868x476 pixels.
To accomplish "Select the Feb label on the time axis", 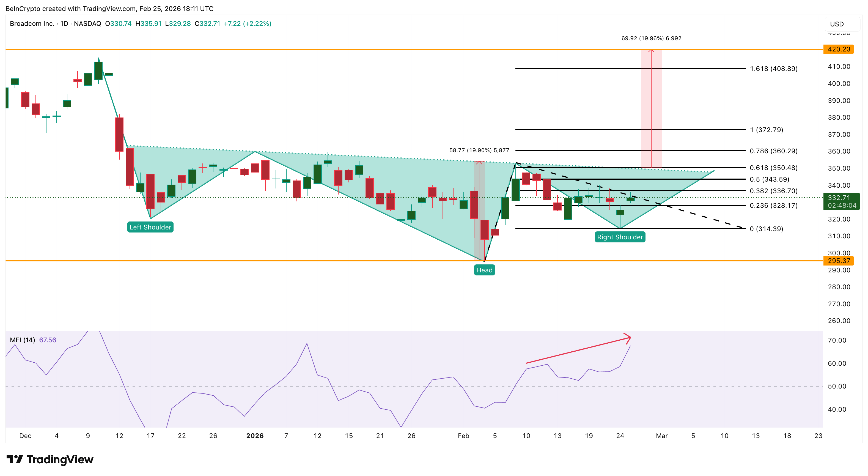I will point(464,436).
